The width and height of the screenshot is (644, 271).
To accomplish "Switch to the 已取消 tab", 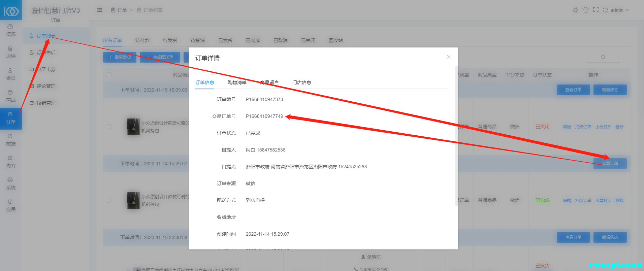I will click(281, 40).
